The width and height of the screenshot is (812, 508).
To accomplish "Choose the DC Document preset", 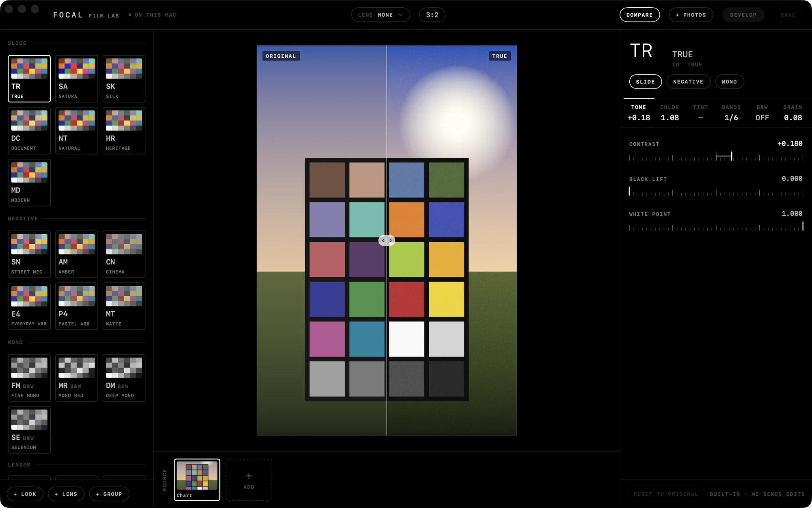I will pos(29,130).
